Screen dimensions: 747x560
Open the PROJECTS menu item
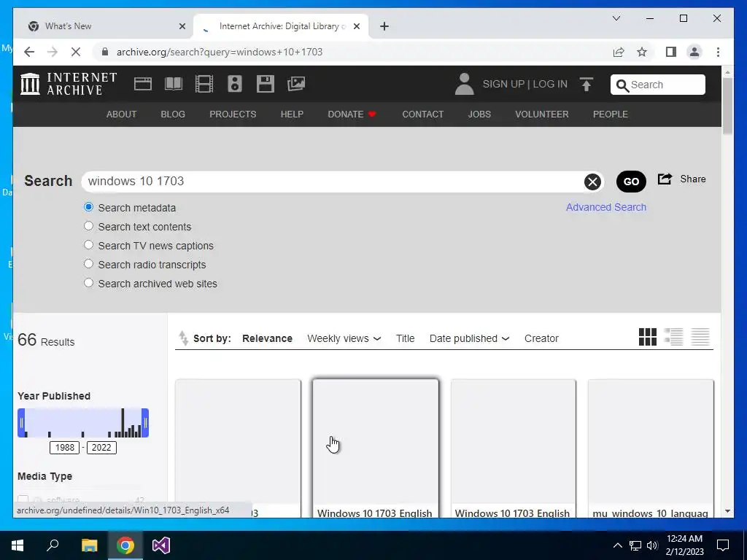coord(233,114)
